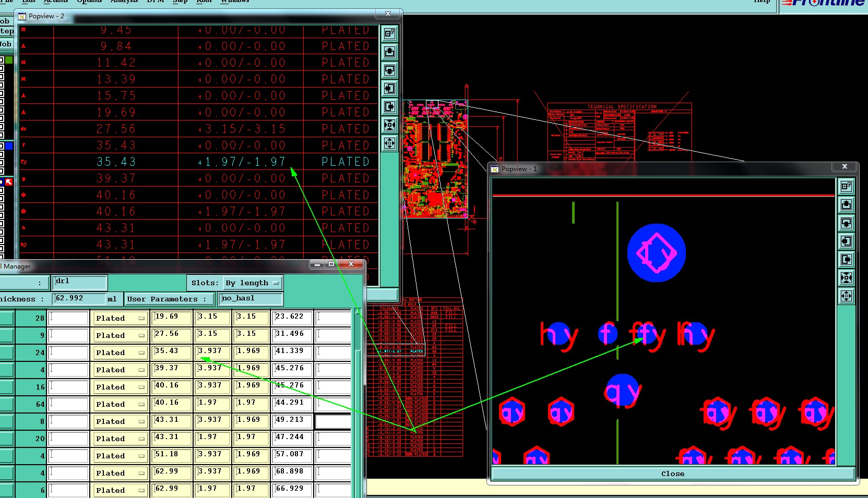Click the User Parameters field 'no_hasl'

pos(251,299)
